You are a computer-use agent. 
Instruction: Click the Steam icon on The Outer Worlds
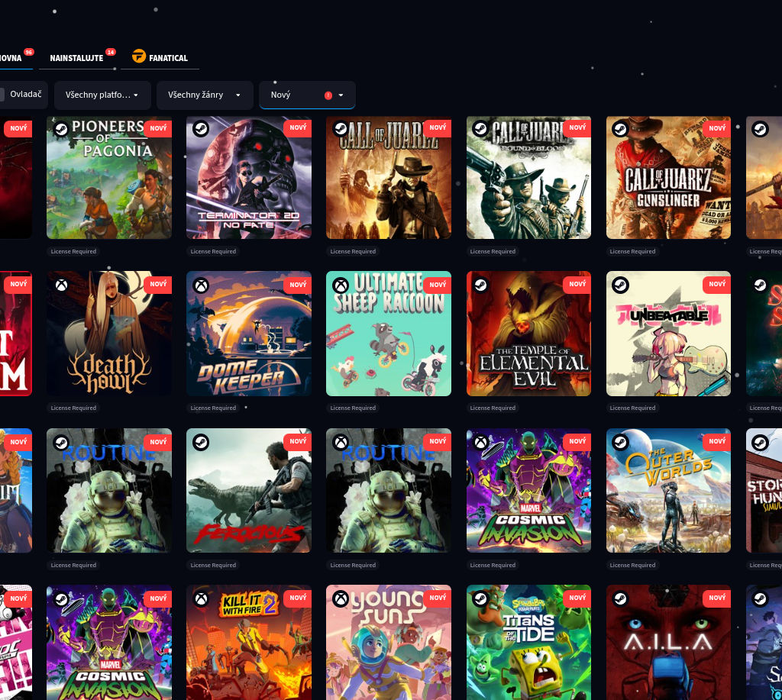pos(620,442)
